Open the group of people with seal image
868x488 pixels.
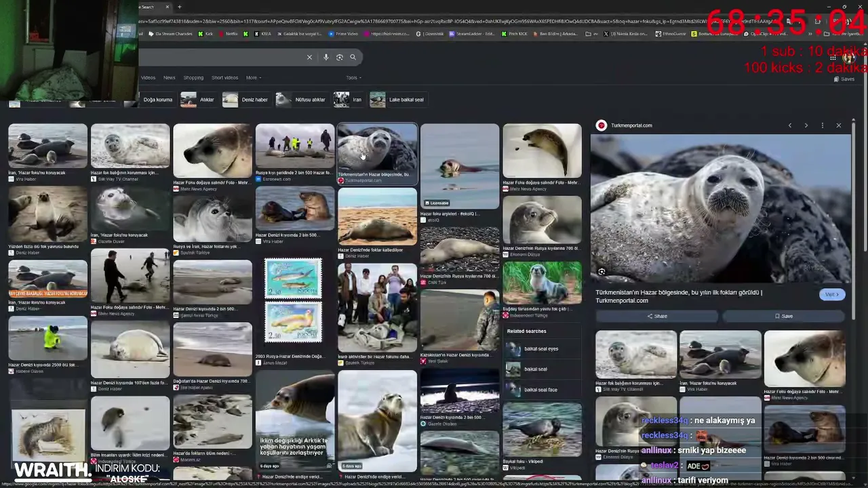377,307
